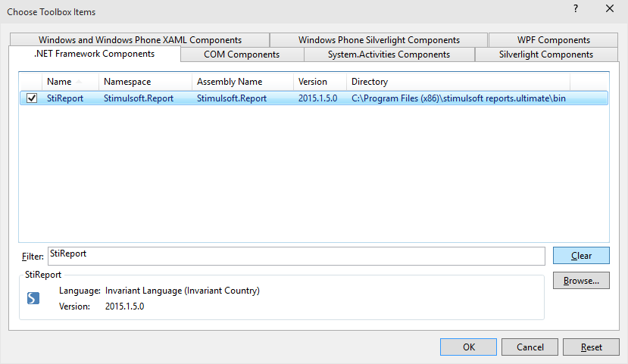The height and width of the screenshot is (364, 628).
Task: Click the Stimulsoft component icon in details
Action: (x=33, y=299)
